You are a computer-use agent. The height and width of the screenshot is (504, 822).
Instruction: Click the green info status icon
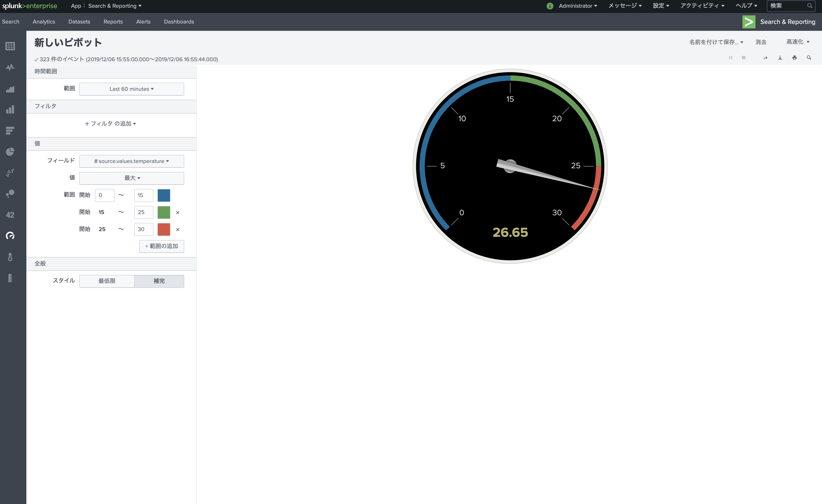pos(550,6)
